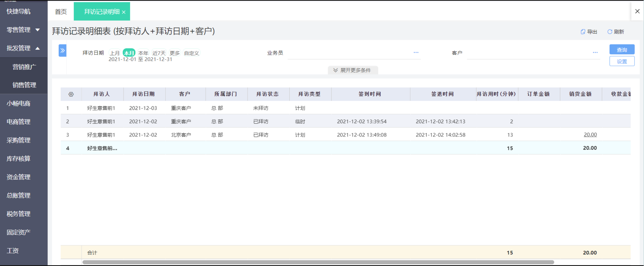Close the 拜访记录明细 tab via its X
Screen dimensions: 644x266
pos(124,12)
